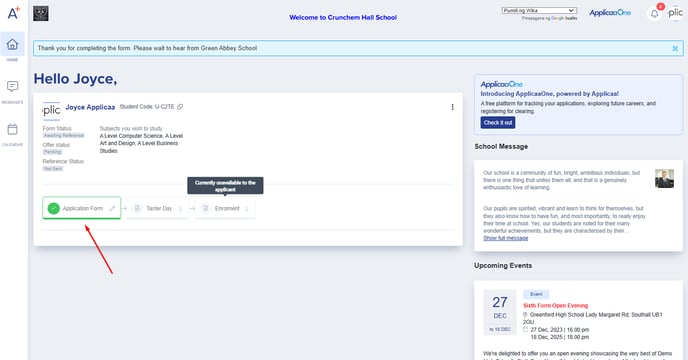
Task: Click the Upcoming Events heading
Action: tap(503, 266)
